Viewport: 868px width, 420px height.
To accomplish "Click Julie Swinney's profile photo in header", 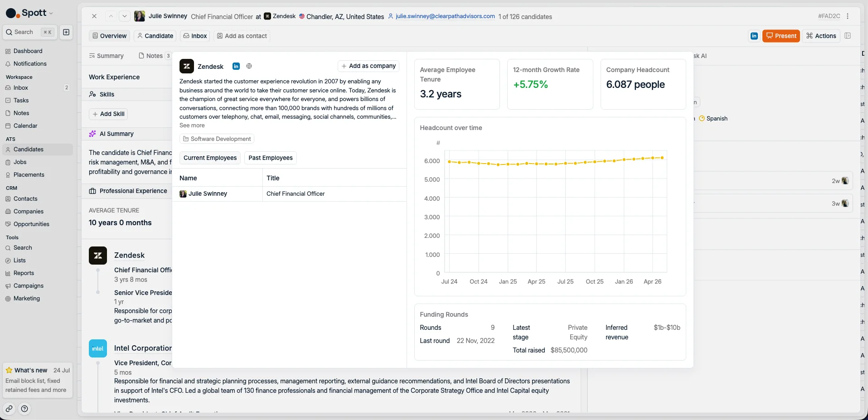I will pos(140,16).
